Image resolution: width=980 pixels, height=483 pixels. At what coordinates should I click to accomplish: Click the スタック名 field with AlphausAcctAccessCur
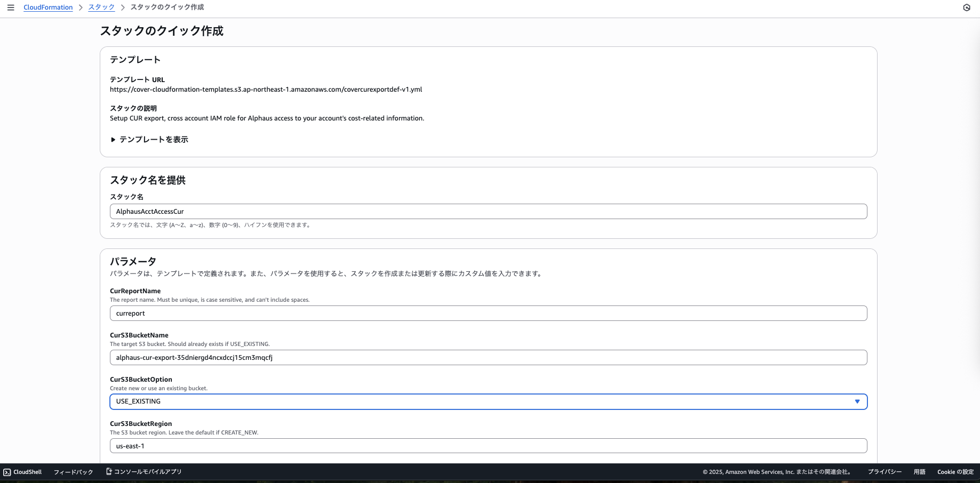pyautogui.click(x=488, y=212)
